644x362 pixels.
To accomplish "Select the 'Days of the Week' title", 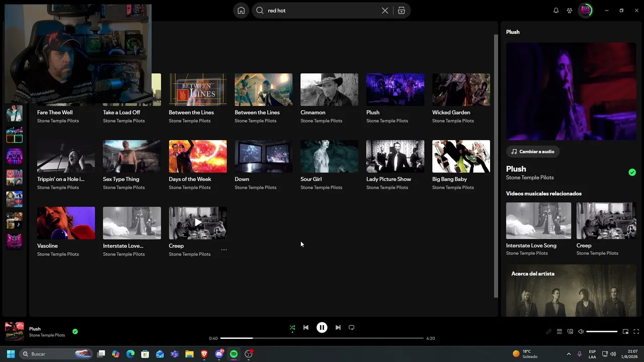I will [190, 179].
